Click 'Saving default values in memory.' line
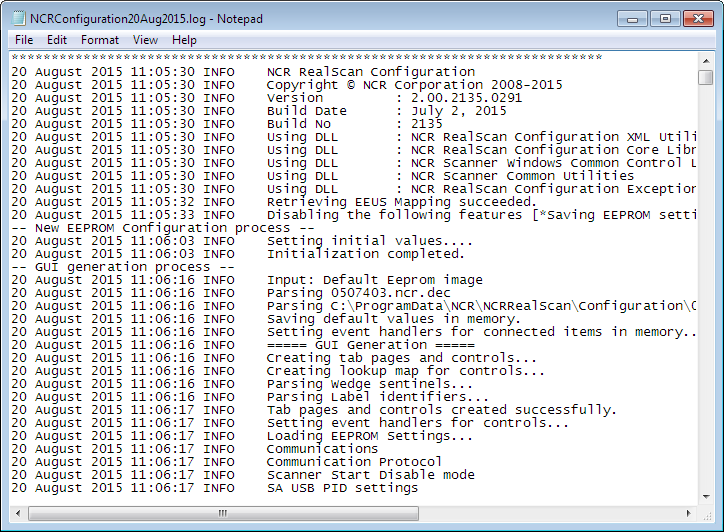 (x=393, y=319)
